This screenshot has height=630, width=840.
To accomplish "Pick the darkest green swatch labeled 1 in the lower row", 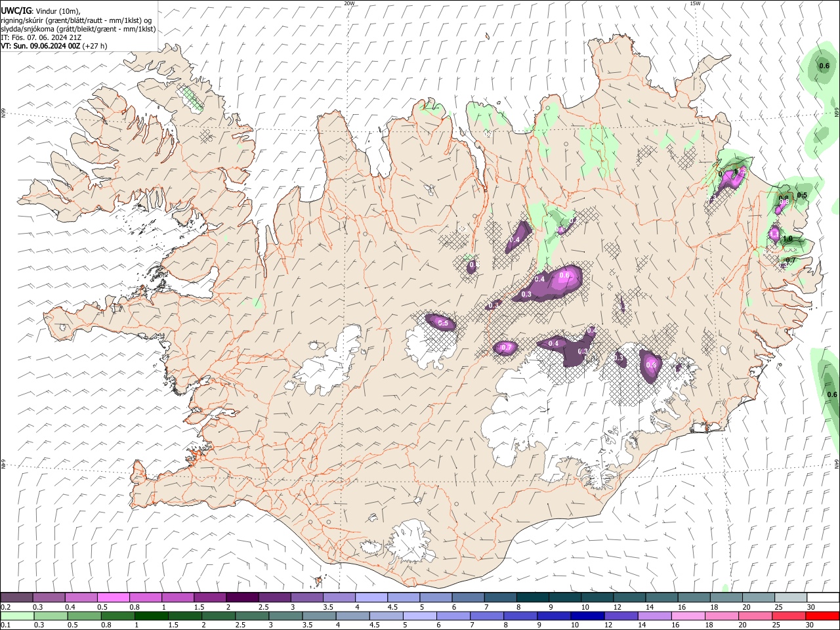I will (151, 616).
